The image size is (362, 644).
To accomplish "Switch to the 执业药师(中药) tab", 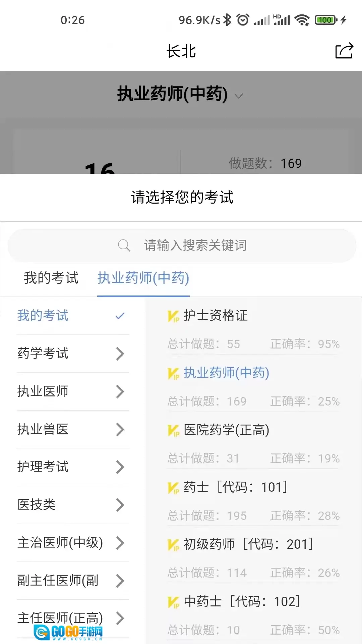I will click(x=143, y=278).
